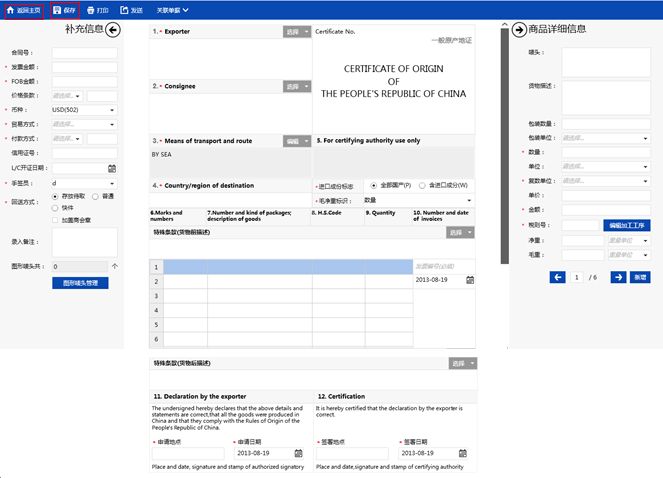Click the 图形唛头管理 blue button
This screenshot has width=663, height=478.
pyautogui.click(x=80, y=283)
